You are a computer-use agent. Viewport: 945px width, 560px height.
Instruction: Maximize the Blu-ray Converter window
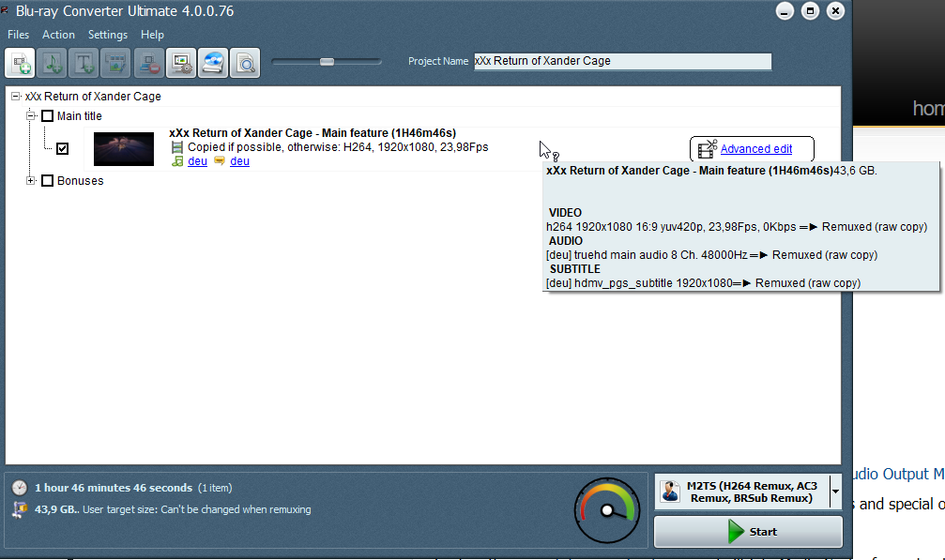810,11
